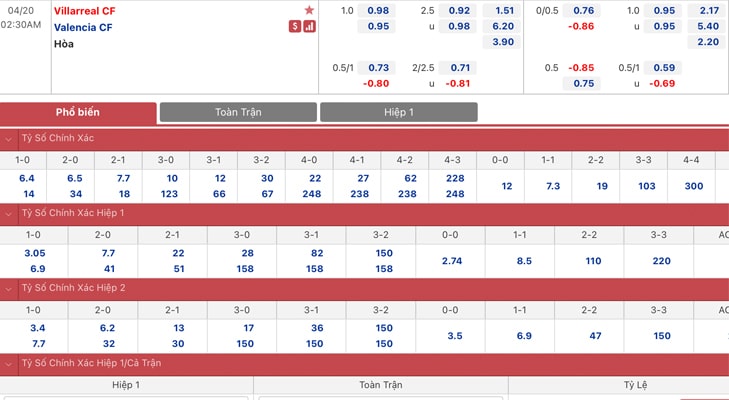
Task: Mark the Villarreal CF match with the star icon
Action: (309, 10)
